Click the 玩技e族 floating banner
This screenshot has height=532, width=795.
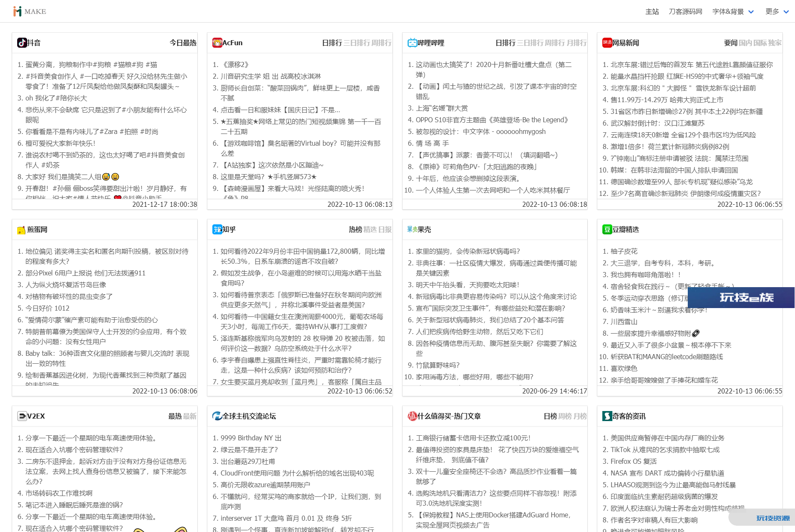(x=741, y=298)
